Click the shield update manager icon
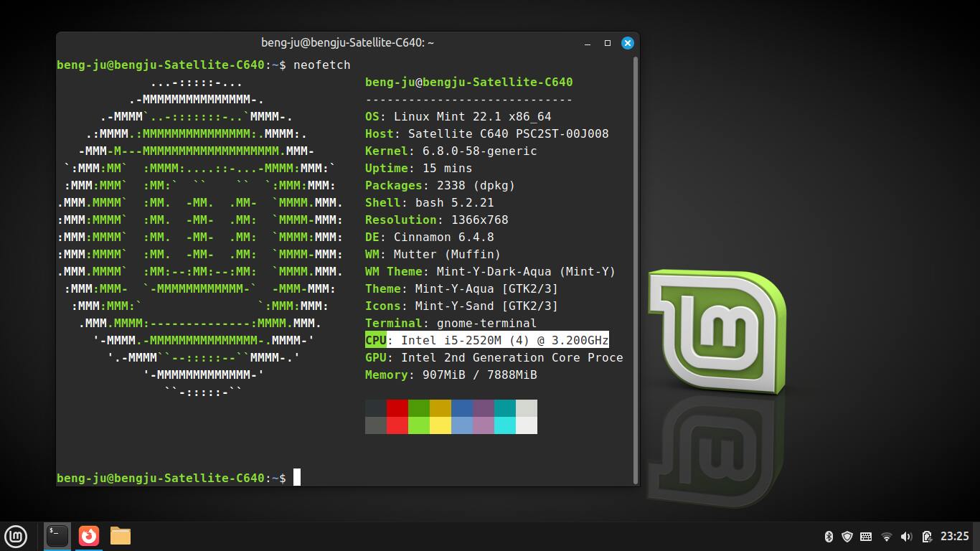 click(847, 537)
